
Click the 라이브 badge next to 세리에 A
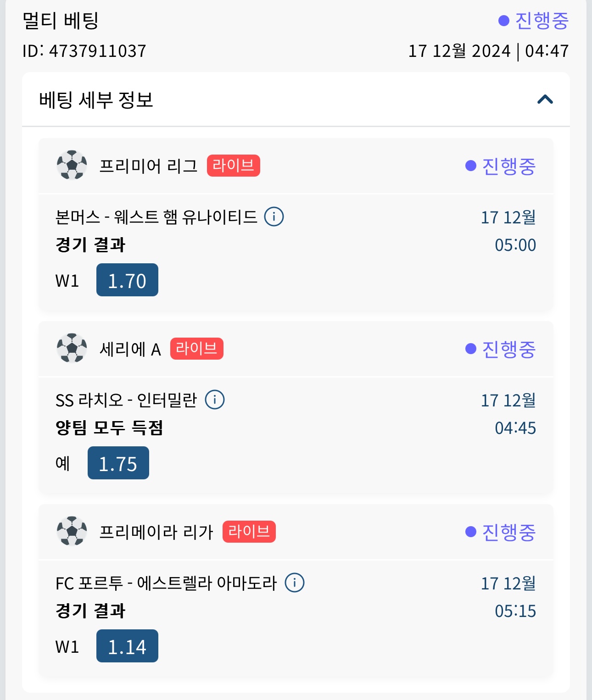(x=196, y=349)
